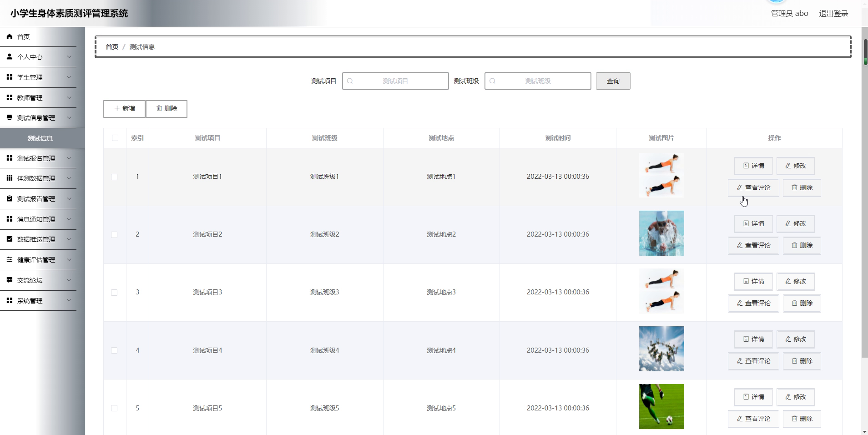Click the 测试地点3 cell

(x=441, y=292)
